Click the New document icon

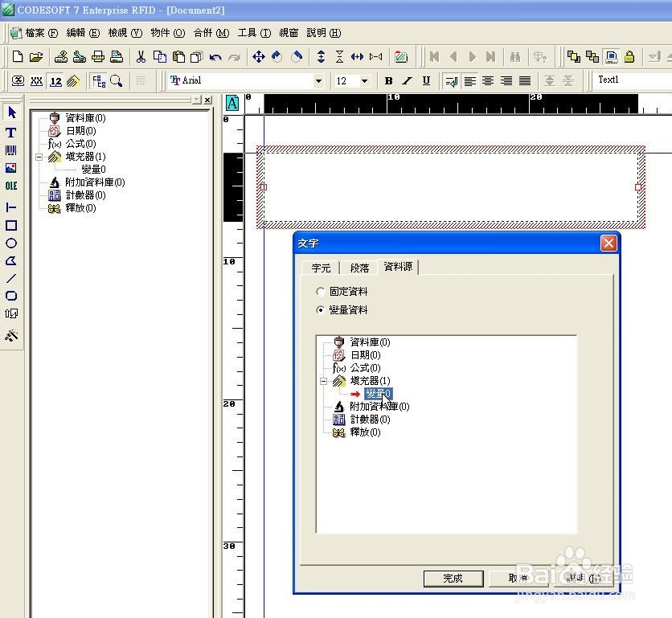click(18, 56)
